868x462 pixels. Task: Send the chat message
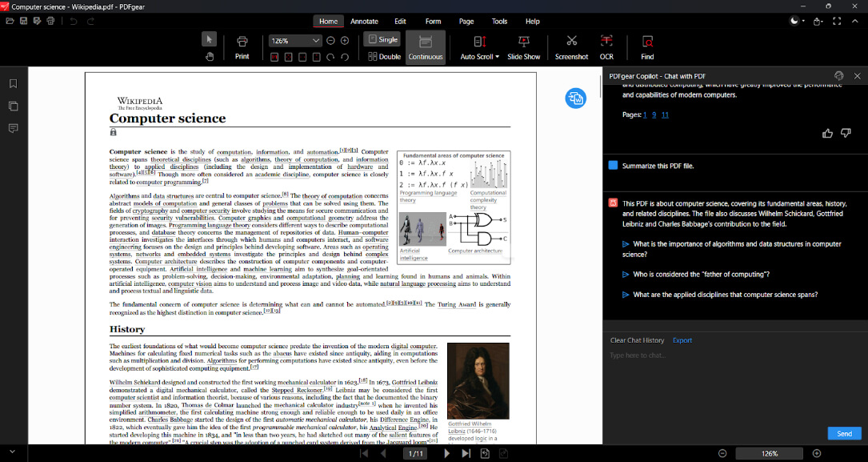tap(844, 433)
